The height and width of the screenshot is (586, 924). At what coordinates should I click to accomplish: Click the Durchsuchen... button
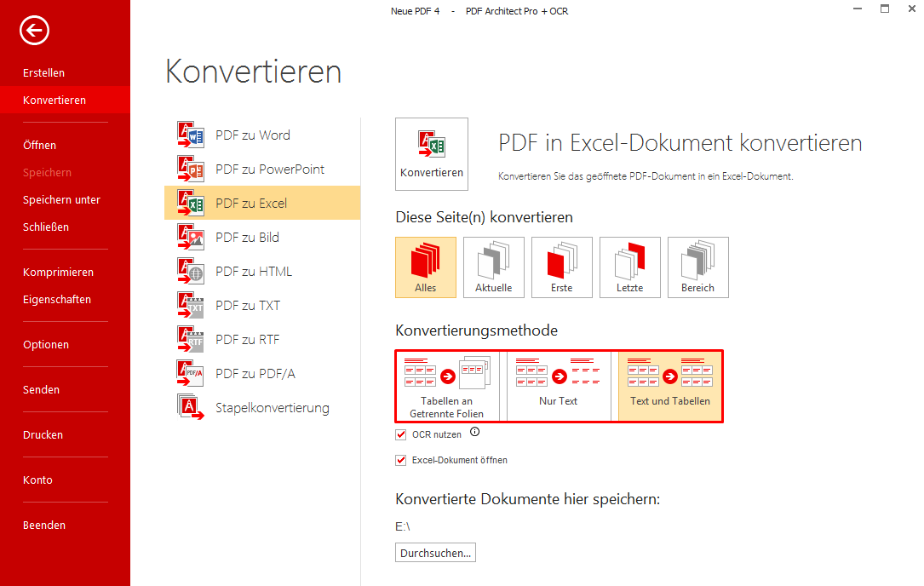point(435,553)
